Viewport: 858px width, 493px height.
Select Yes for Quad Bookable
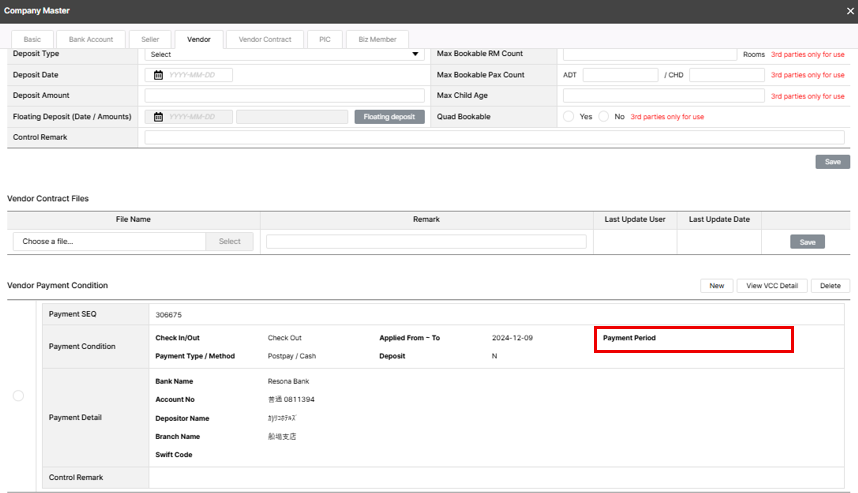568,117
